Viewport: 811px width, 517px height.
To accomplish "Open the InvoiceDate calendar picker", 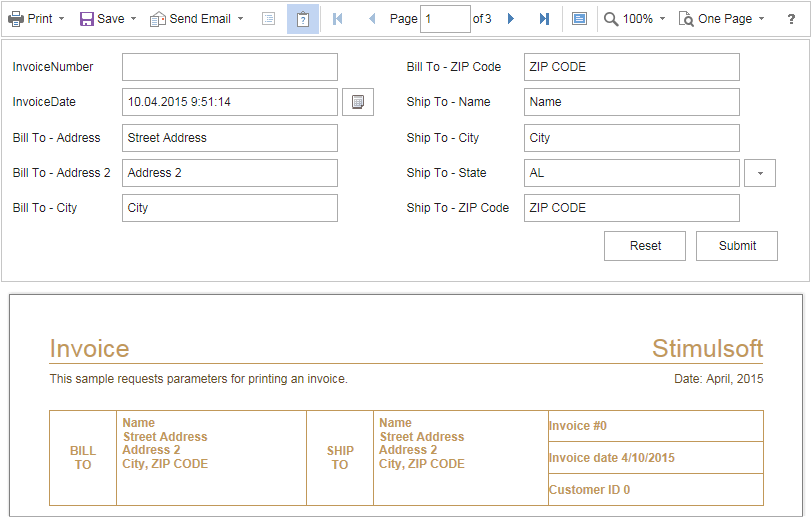I will tap(358, 102).
